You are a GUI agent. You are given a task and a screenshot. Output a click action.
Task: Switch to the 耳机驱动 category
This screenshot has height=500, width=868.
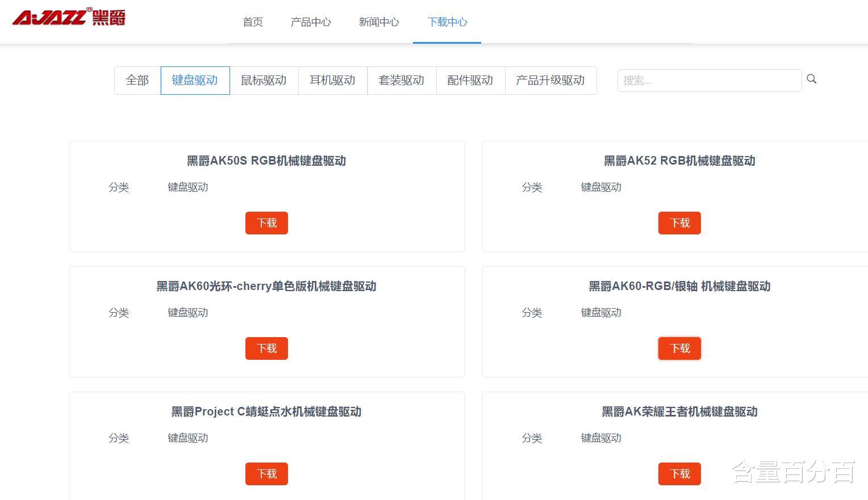click(x=332, y=80)
